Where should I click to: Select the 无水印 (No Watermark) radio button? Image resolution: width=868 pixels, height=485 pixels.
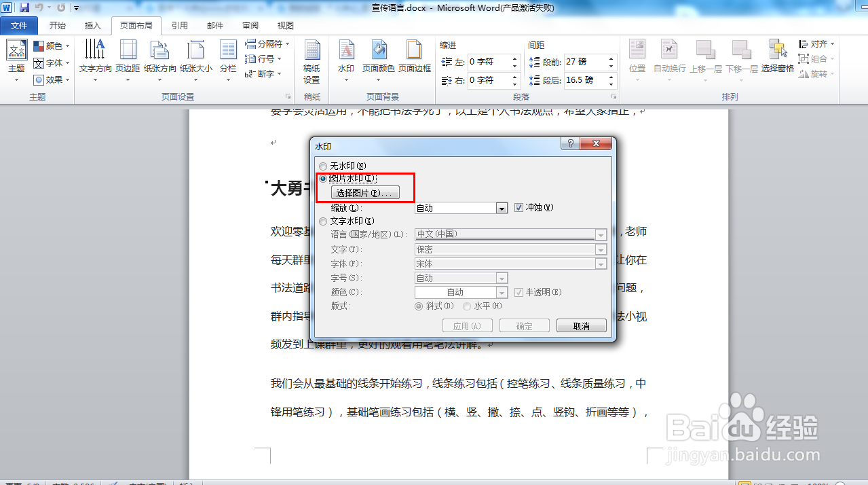click(323, 166)
